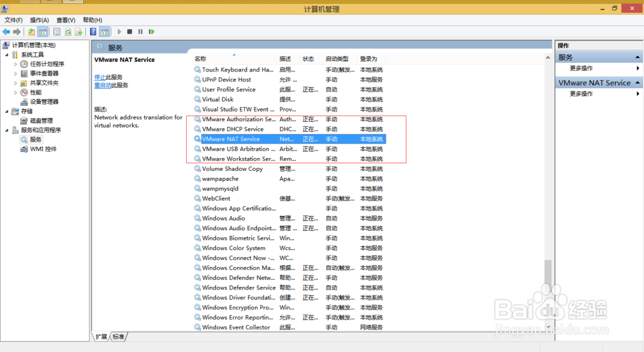Click the Pause service icon

140,32
